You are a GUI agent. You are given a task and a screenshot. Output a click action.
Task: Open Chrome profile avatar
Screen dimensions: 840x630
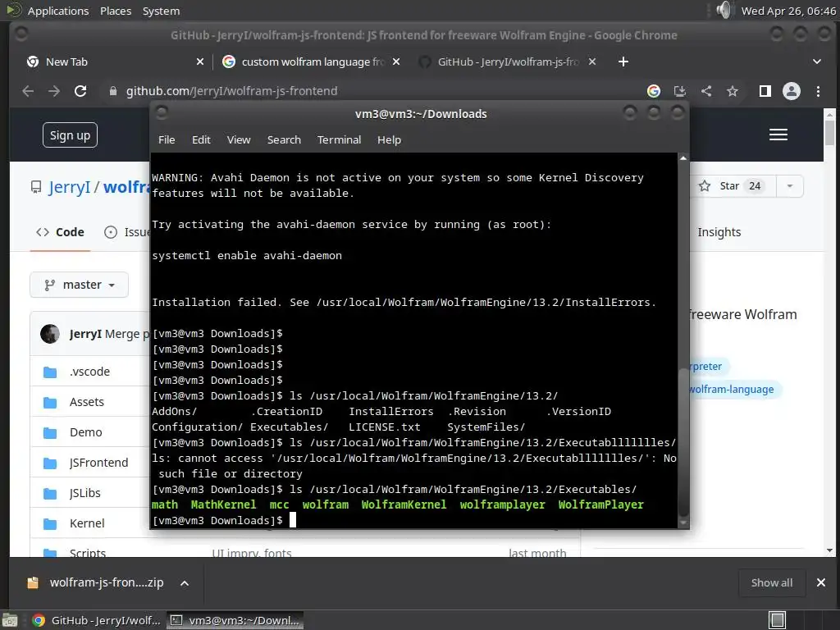click(x=792, y=91)
